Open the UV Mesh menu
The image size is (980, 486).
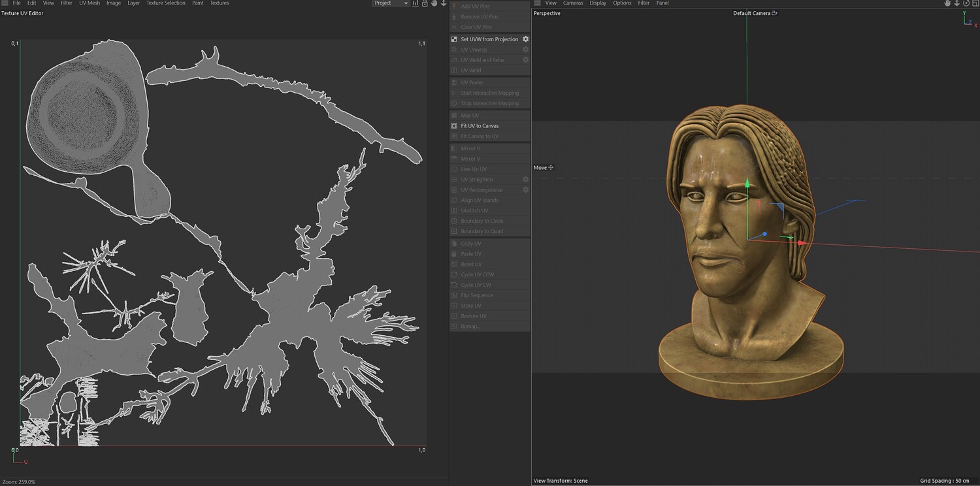(90, 3)
